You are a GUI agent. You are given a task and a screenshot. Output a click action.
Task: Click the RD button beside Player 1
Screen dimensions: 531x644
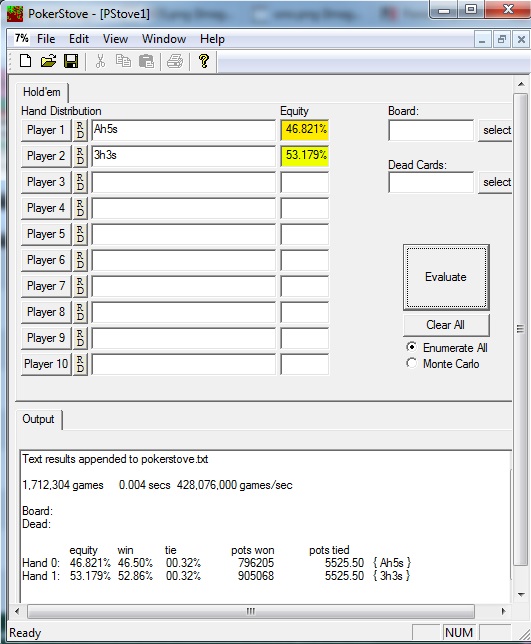tap(80, 130)
